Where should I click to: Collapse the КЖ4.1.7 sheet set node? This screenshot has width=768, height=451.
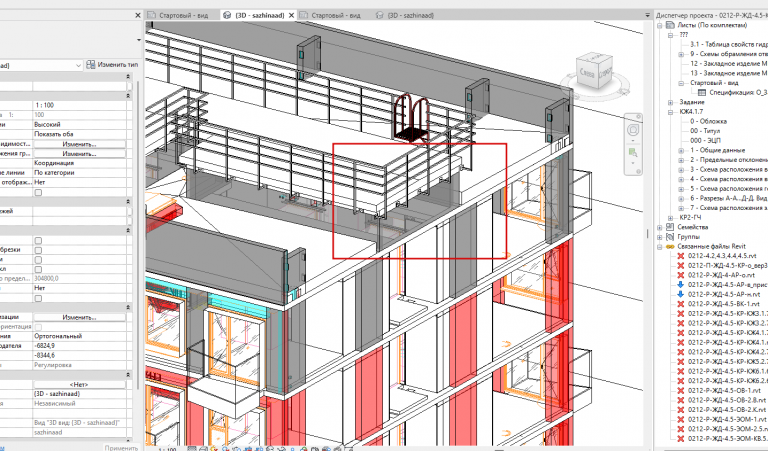(x=670, y=112)
